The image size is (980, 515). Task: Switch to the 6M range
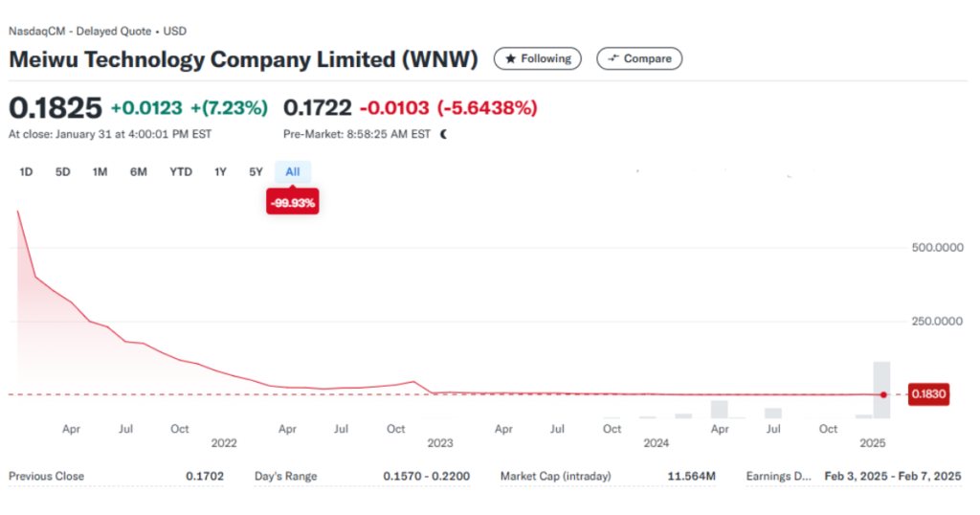pyautogui.click(x=138, y=172)
